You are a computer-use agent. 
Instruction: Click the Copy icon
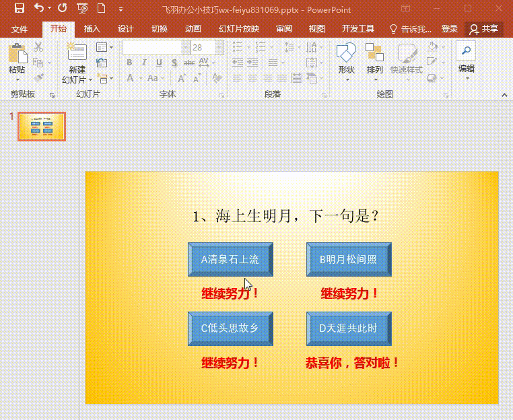38,62
